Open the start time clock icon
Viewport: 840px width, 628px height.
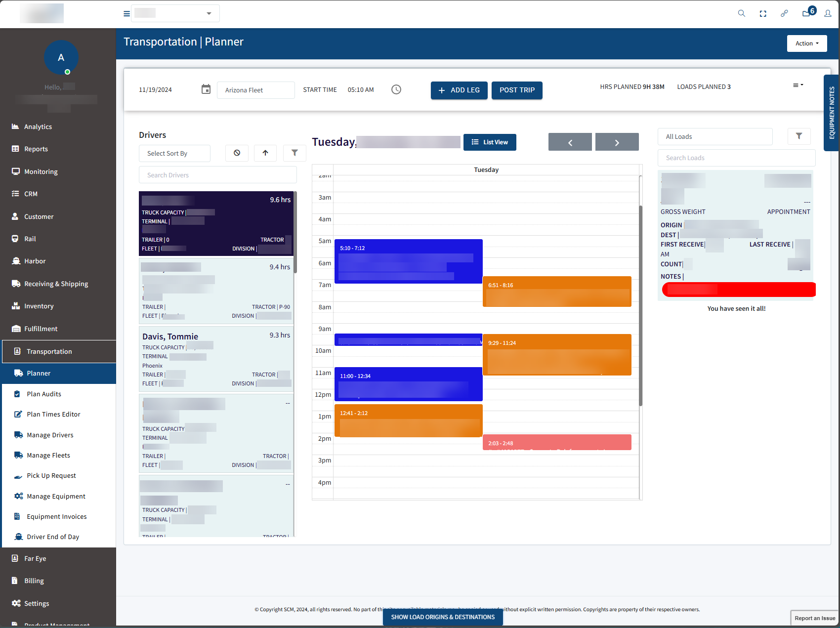396,89
